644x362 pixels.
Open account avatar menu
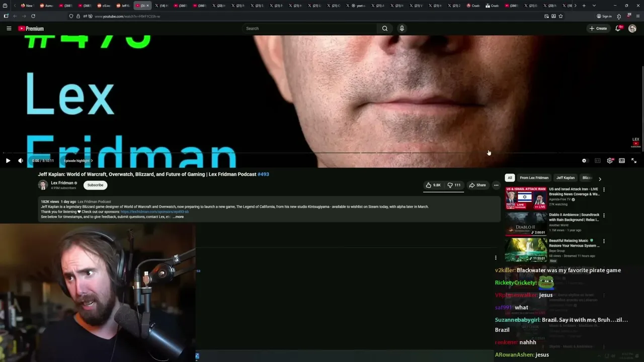click(x=632, y=29)
